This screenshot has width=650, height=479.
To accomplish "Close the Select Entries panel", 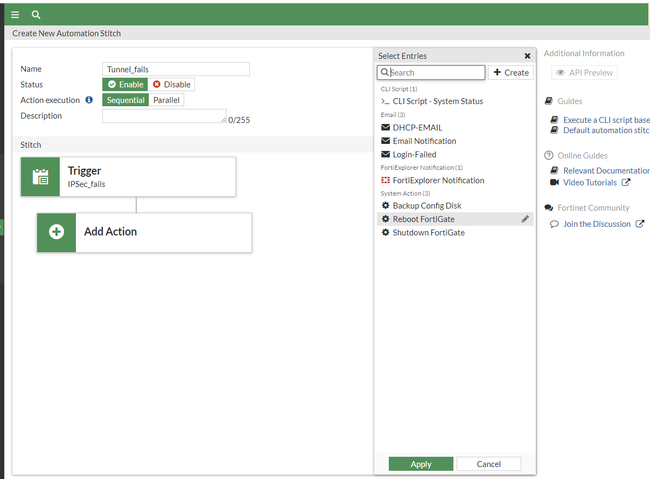I will point(527,56).
